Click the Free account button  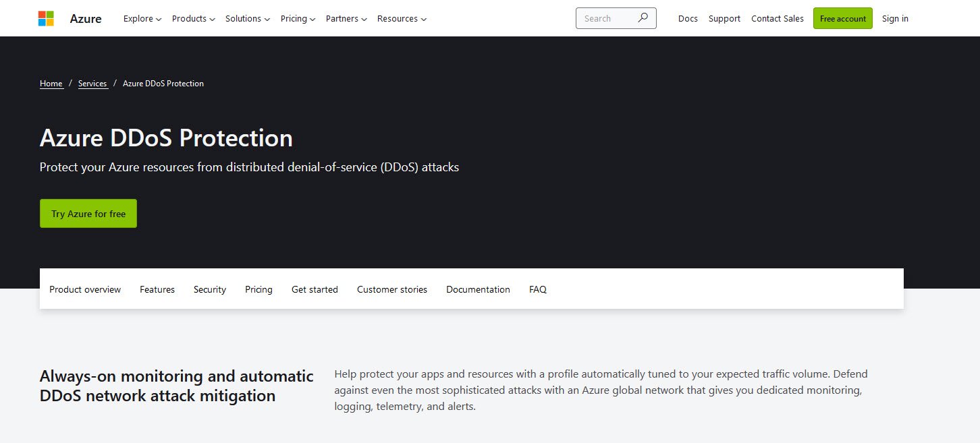click(x=843, y=18)
